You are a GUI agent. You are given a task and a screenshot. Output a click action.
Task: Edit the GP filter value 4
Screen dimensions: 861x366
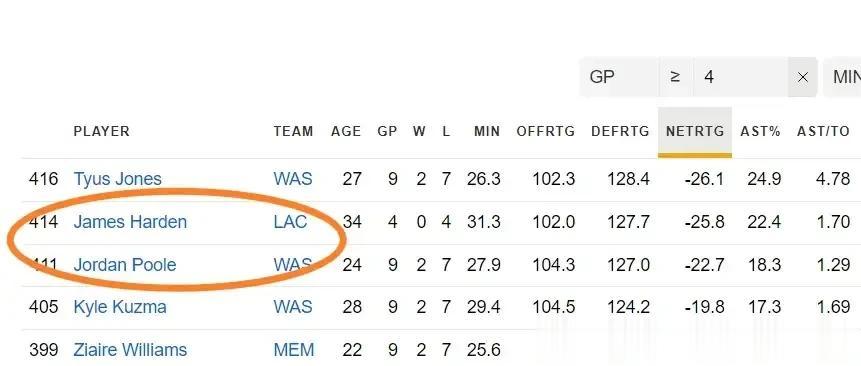pos(741,77)
